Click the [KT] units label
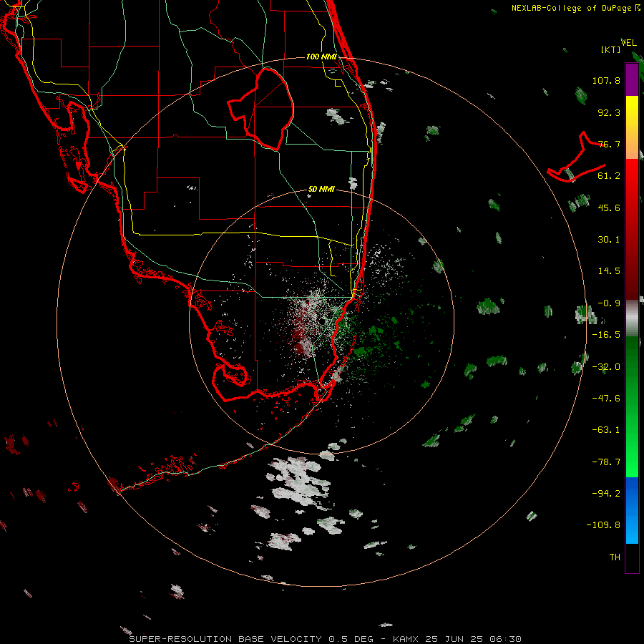The height and width of the screenshot is (644, 644). pyautogui.click(x=611, y=49)
